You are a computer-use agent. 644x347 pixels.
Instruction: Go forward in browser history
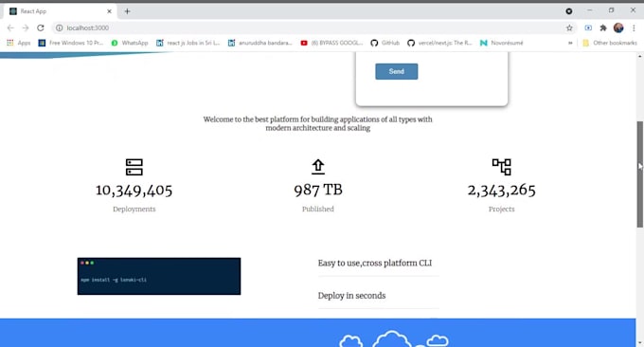pyautogui.click(x=26, y=27)
